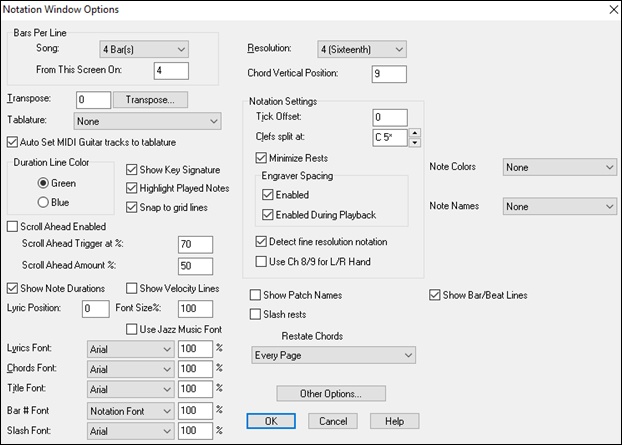Image resolution: width=622 pixels, height=445 pixels.
Task: Click the Transpose... button
Action: coord(150,99)
